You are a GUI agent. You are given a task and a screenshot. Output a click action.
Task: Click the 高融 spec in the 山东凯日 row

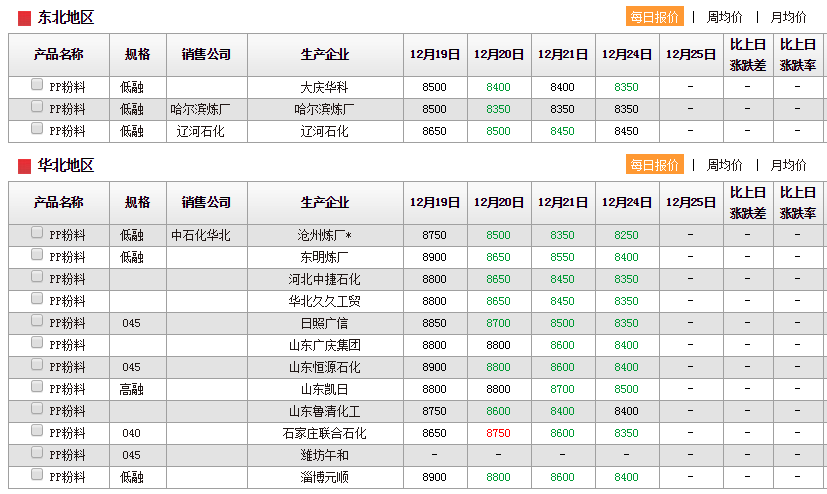[131, 389]
